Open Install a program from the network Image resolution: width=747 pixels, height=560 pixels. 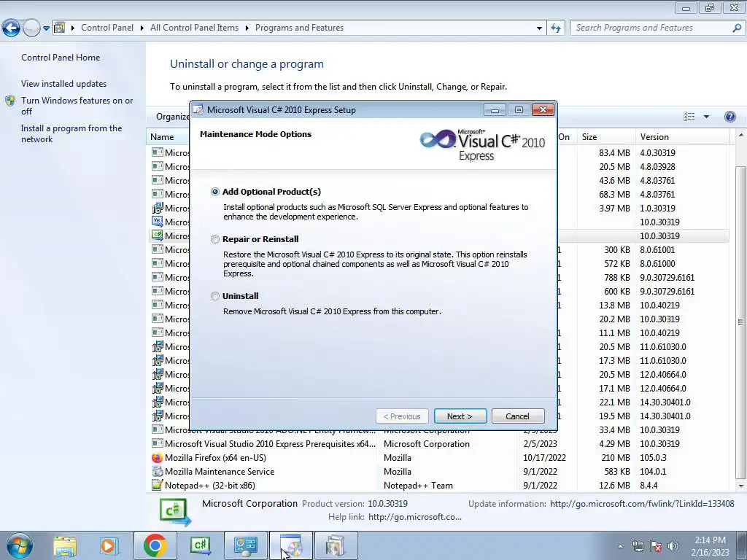tap(71, 134)
